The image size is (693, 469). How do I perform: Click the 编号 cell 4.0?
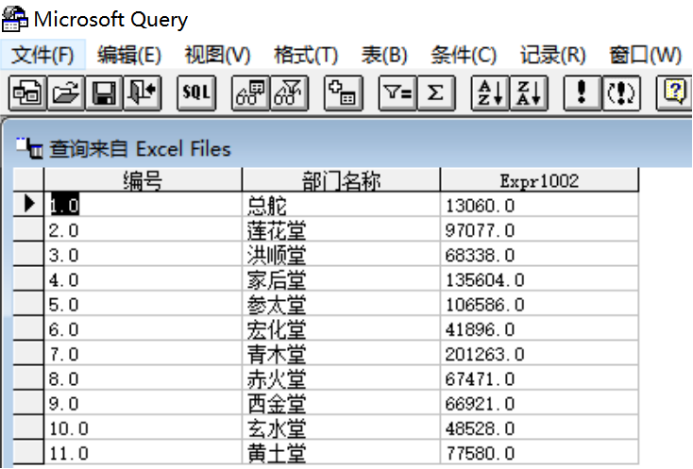pyautogui.click(x=143, y=279)
